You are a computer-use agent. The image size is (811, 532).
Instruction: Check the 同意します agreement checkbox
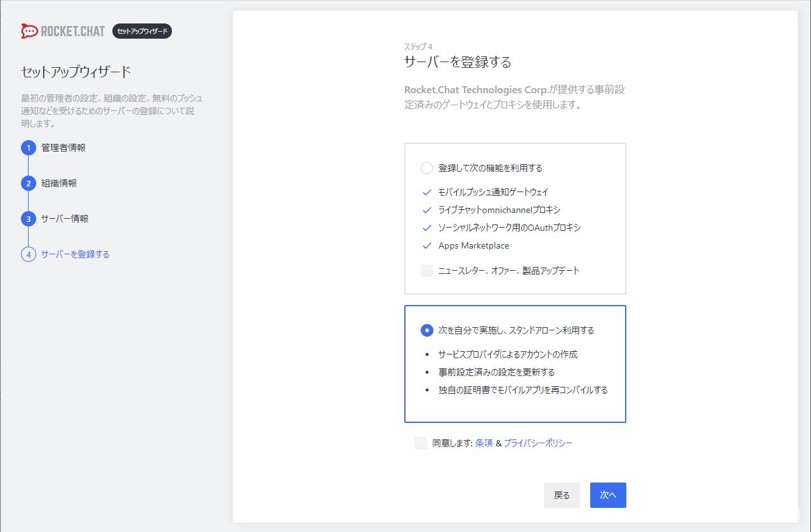(x=421, y=443)
